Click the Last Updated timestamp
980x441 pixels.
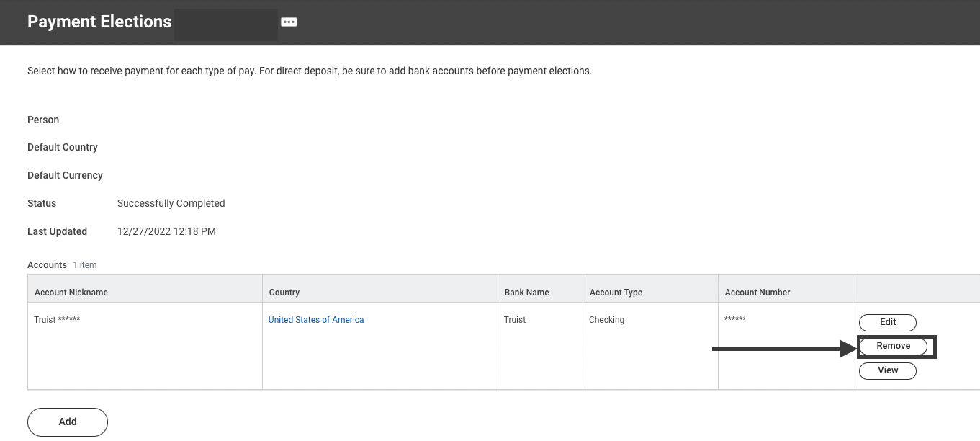point(166,231)
